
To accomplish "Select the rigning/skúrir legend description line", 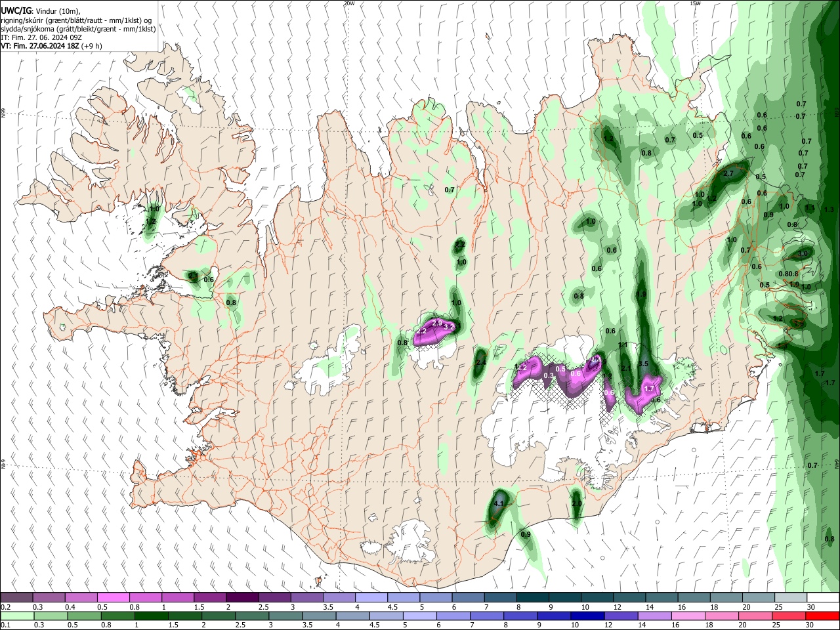I will click(77, 20).
